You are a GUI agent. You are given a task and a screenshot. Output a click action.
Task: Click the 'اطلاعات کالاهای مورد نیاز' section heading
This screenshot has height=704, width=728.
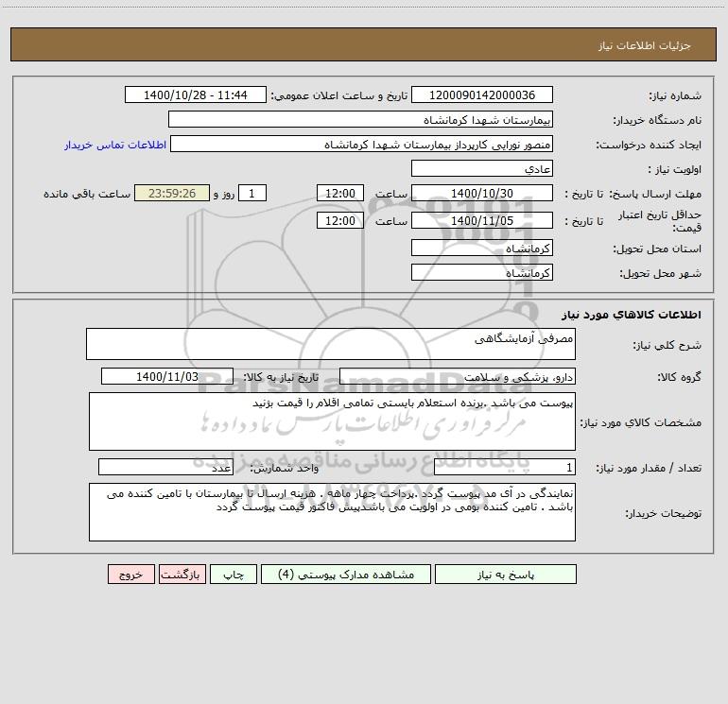coord(632,315)
